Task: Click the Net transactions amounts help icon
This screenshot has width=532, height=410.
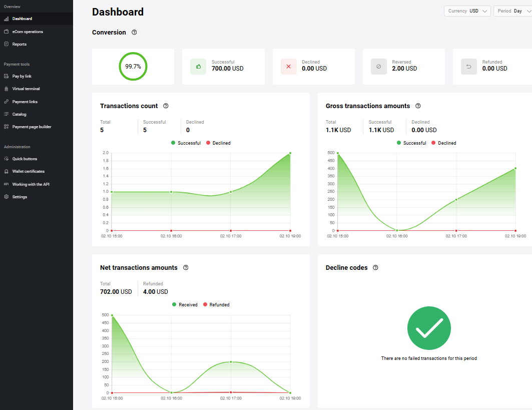Action: click(186, 268)
